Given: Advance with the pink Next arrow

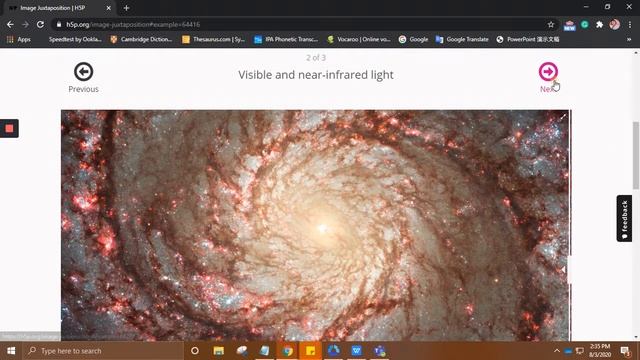Looking at the screenshot, I should [x=548, y=72].
